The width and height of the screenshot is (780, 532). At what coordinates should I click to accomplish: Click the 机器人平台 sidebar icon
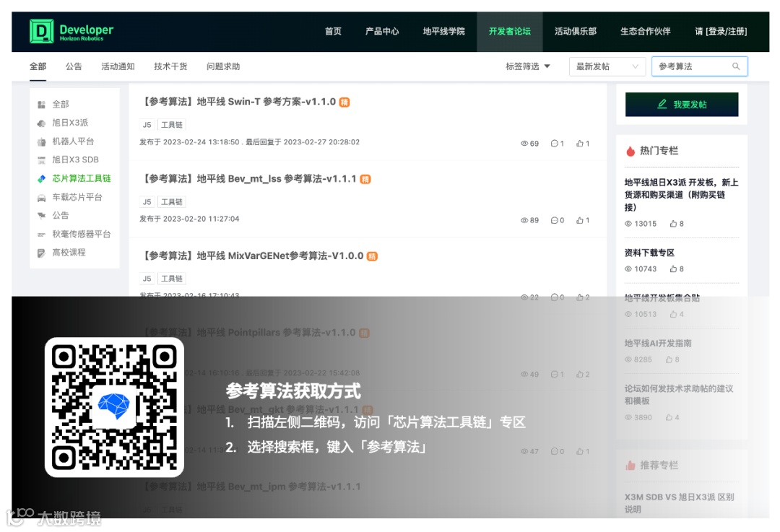coord(41,141)
